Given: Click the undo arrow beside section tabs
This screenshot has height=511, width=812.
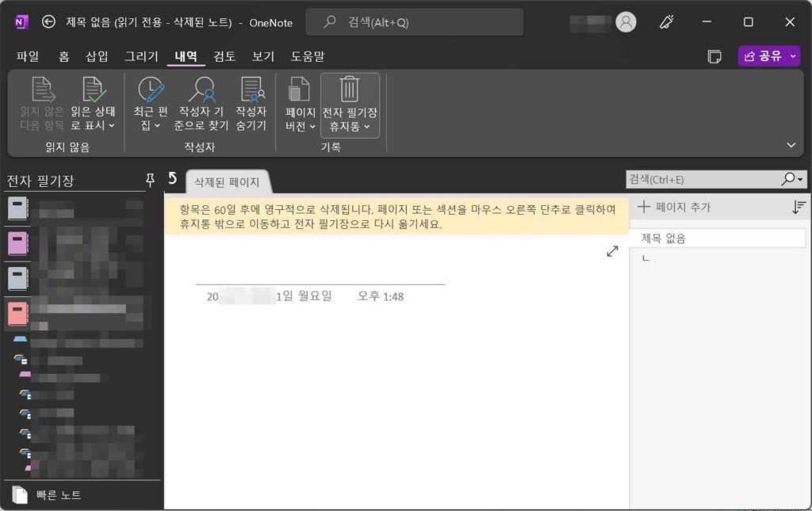Looking at the screenshot, I should coord(172,178).
